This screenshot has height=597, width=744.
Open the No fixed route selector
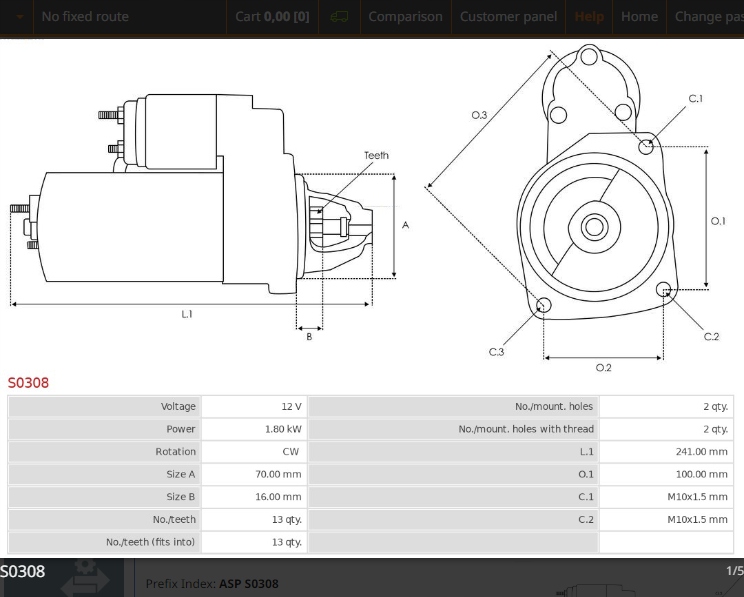point(85,17)
